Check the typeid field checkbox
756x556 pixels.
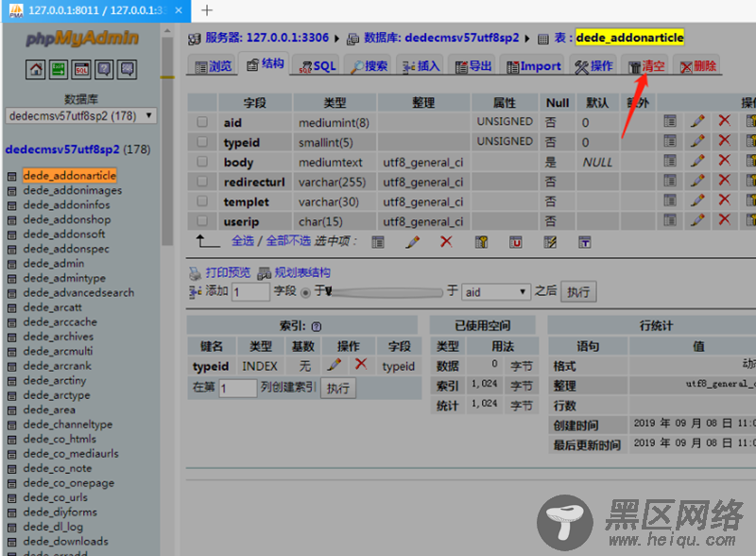[202, 142]
